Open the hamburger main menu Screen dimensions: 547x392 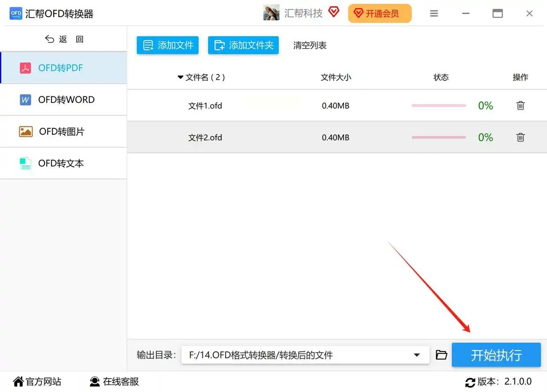click(434, 14)
